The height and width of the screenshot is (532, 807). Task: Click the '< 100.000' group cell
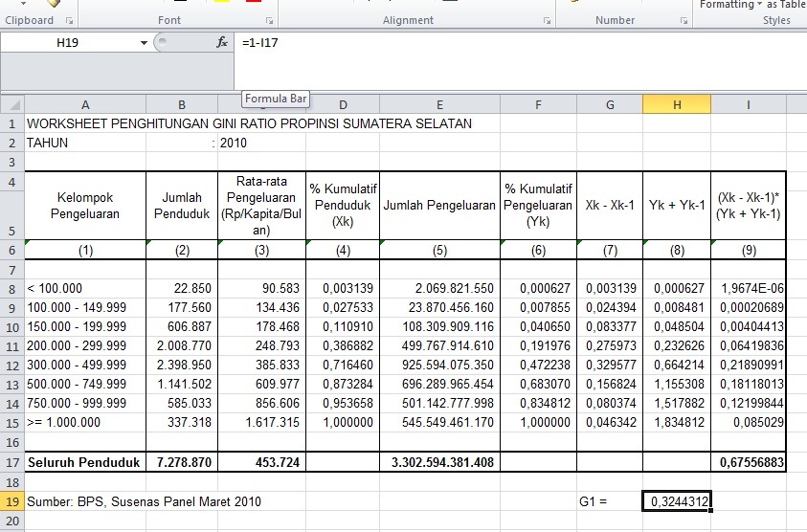[x=85, y=288]
